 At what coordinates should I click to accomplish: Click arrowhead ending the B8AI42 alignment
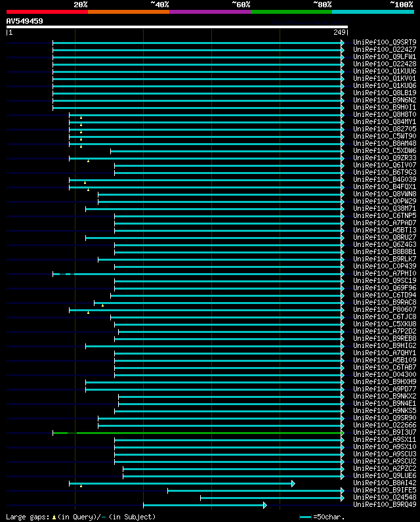(x=293, y=483)
